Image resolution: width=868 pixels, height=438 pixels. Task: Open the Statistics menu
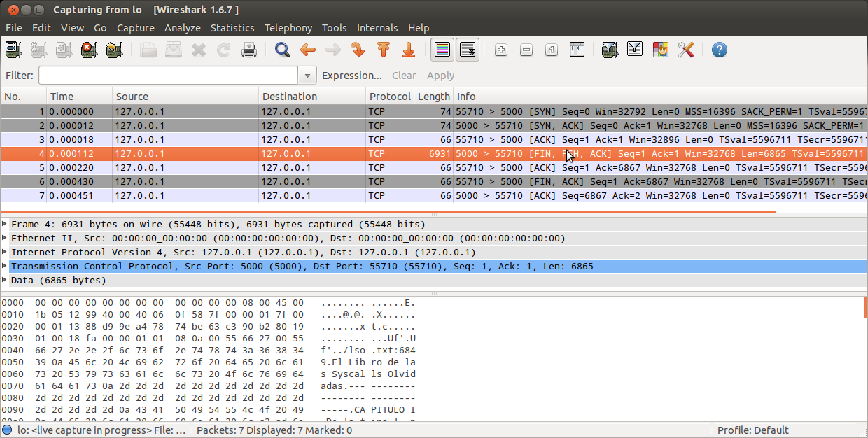pyautogui.click(x=232, y=28)
